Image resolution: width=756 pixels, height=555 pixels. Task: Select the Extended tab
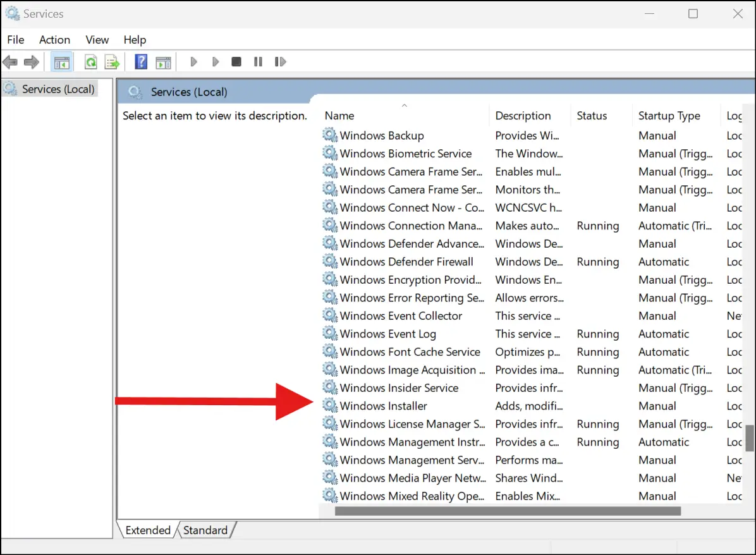click(x=147, y=530)
